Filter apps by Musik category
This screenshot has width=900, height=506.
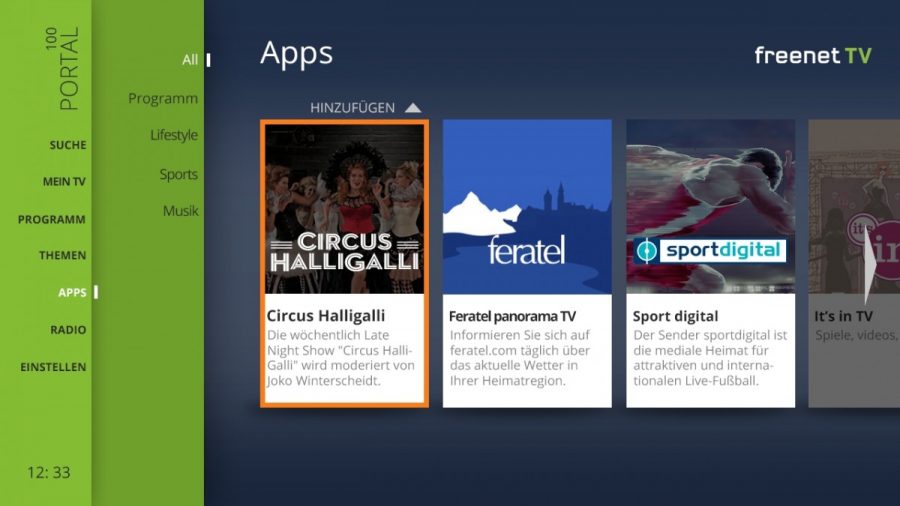(180, 211)
